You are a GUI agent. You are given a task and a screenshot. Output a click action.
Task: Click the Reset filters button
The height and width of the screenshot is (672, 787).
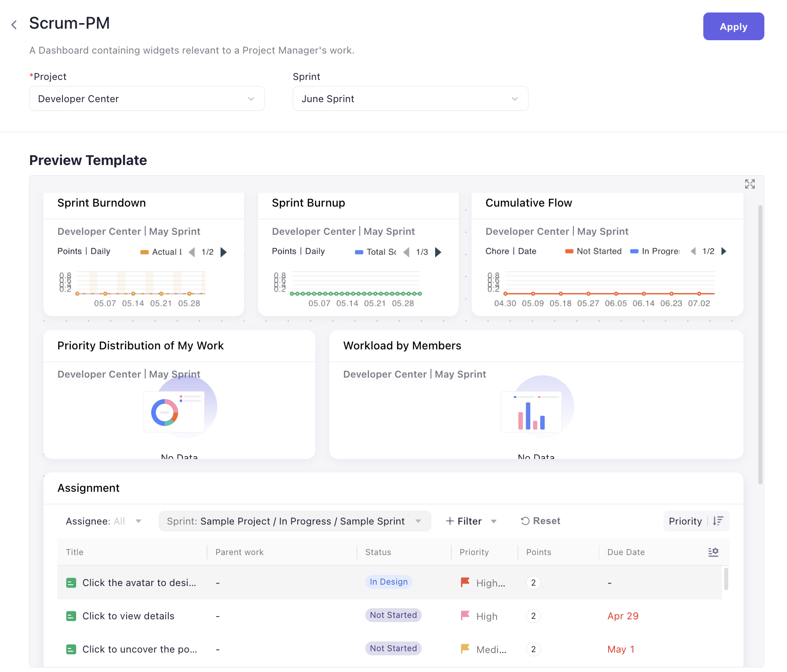pos(541,521)
